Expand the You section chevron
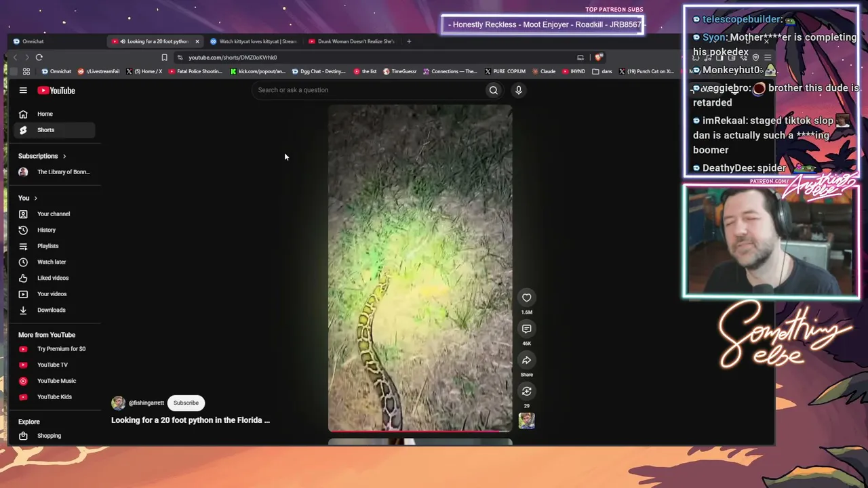Viewport: 868px width, 488px height. (x=35, y=199)
